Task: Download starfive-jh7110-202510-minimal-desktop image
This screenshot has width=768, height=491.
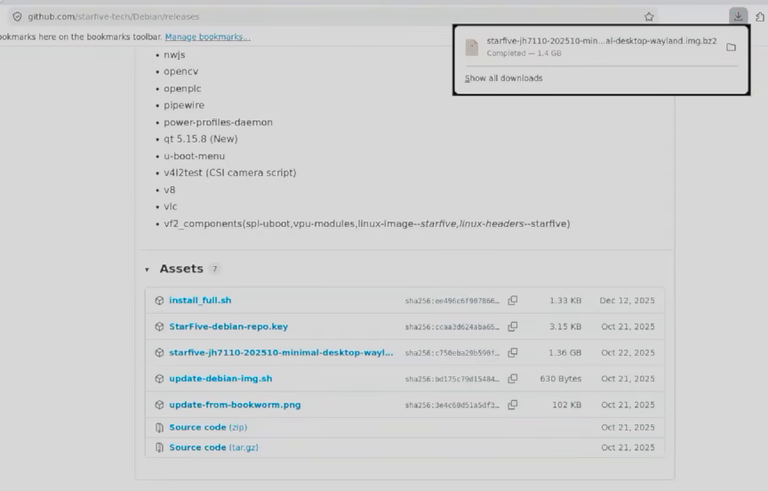Action: point(281,352)
